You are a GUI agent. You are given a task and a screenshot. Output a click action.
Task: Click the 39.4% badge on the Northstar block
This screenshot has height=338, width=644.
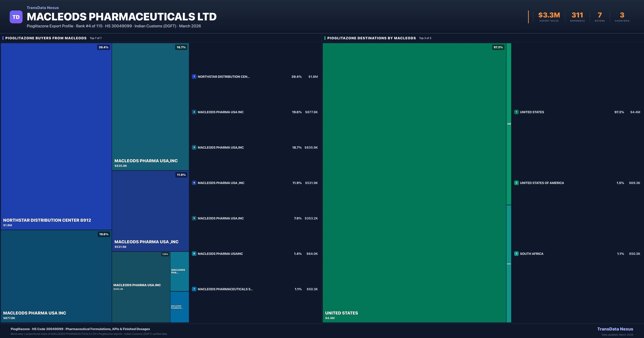tap(103, 47)
